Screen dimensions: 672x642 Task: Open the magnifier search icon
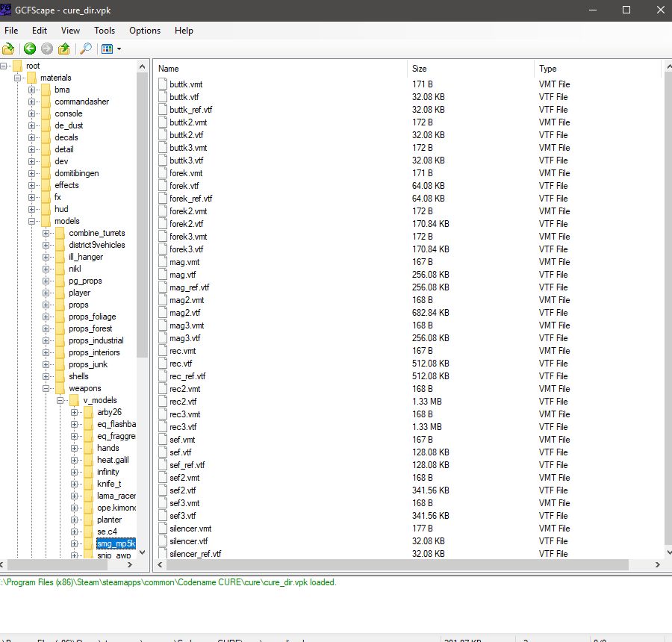click(86, 49)
